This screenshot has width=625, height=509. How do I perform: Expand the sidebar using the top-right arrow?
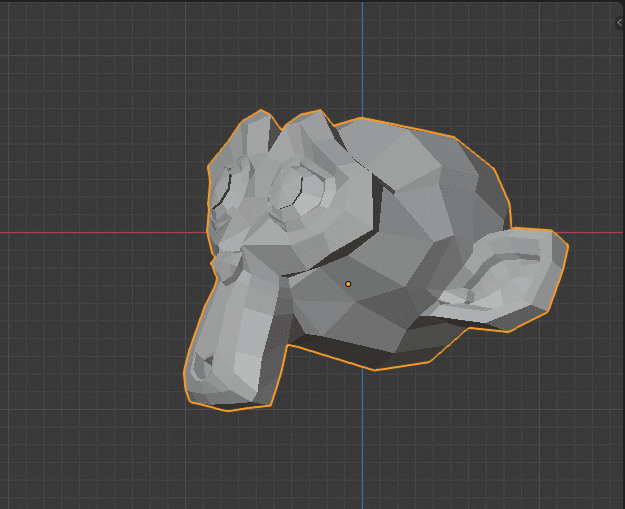(619, 22)
